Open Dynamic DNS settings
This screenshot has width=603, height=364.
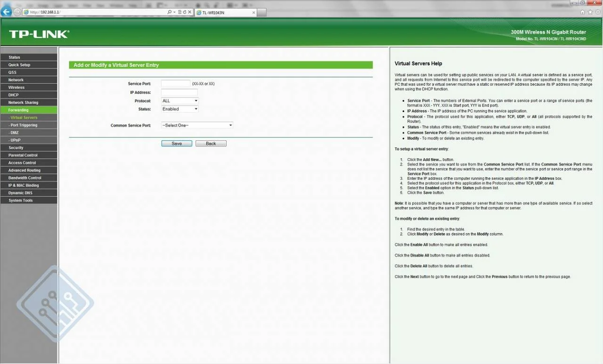pyautogui.click(x=29, y=193)
